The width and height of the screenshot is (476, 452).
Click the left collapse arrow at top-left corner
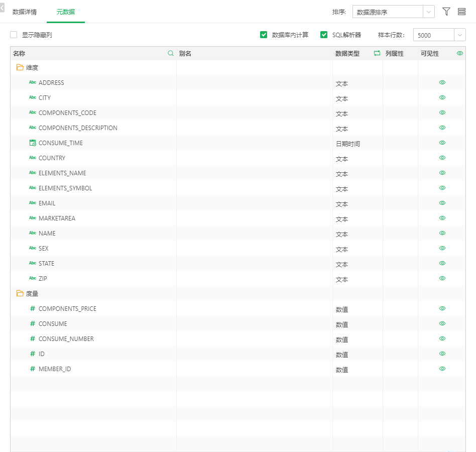[2, 9]
